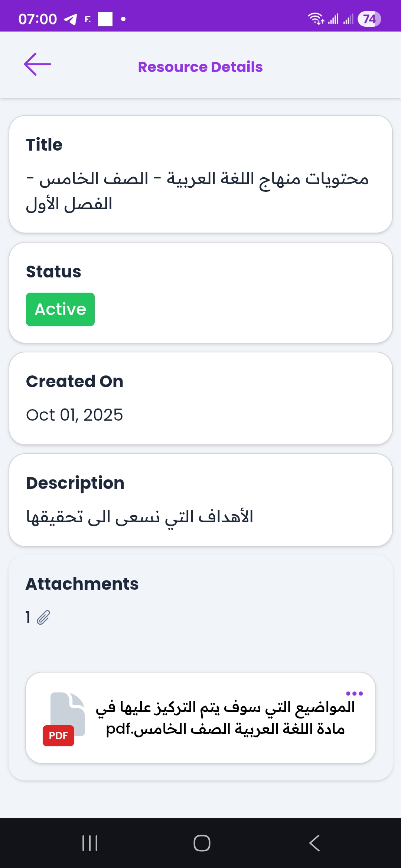Open the Arabic-named PDF attachment
Image resolution: width=401 pixels, height=868 pixels.
tap(225, 718)
